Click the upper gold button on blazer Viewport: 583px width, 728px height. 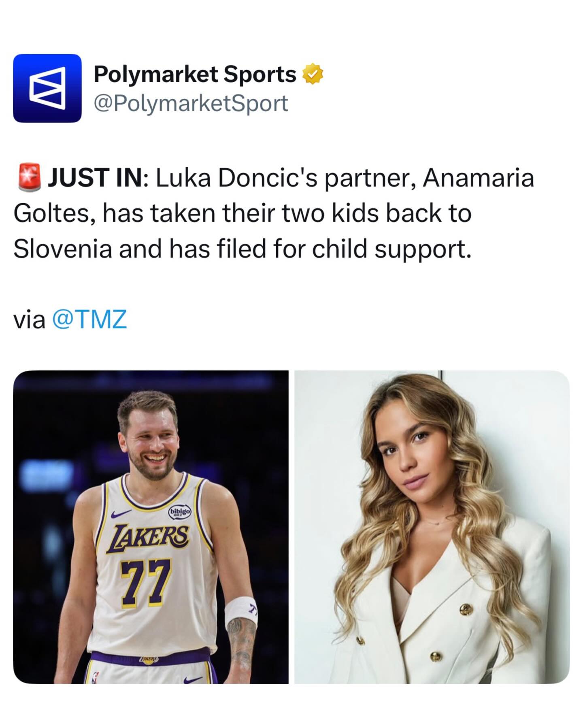click(x=466, y=609)
